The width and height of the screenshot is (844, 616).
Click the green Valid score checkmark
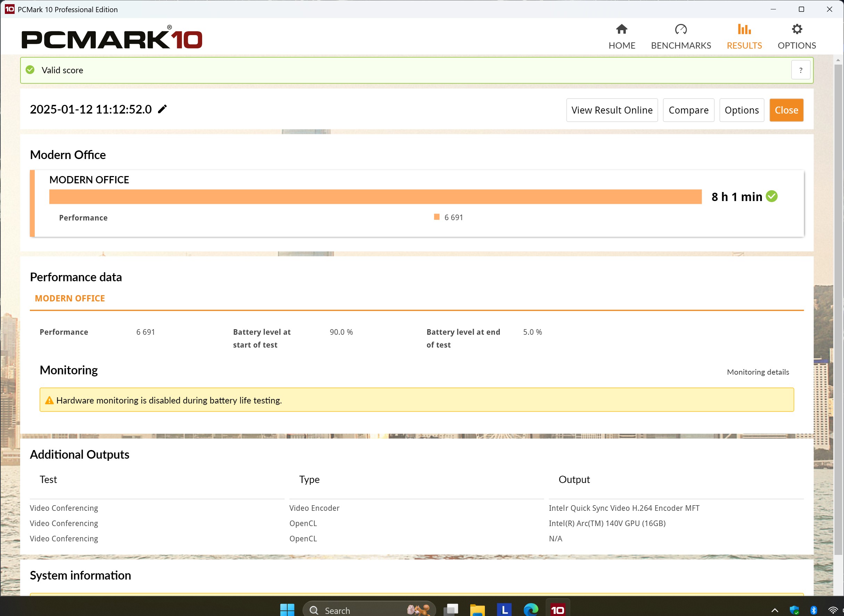[x=30, y=70]
